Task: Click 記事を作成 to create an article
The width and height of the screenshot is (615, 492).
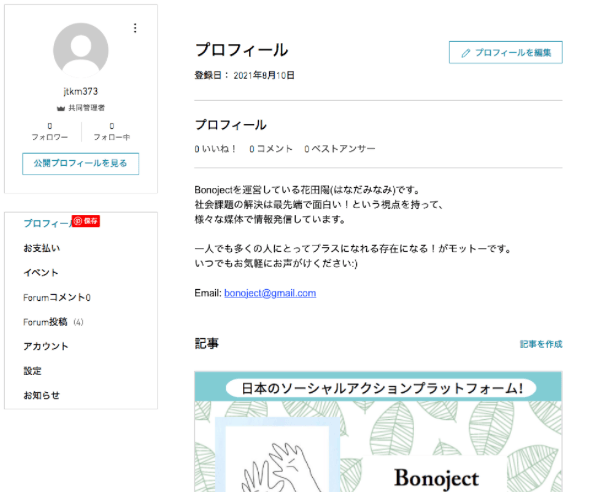Action: point(540,344)
